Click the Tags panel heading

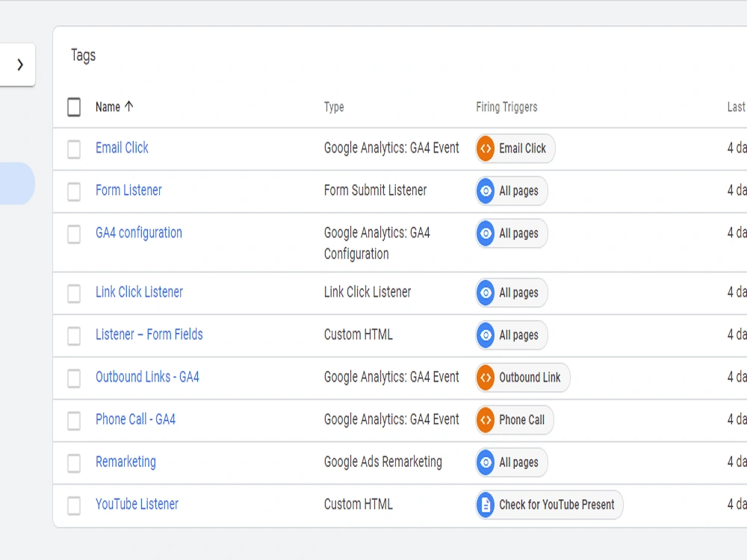[x=84, y=56]
